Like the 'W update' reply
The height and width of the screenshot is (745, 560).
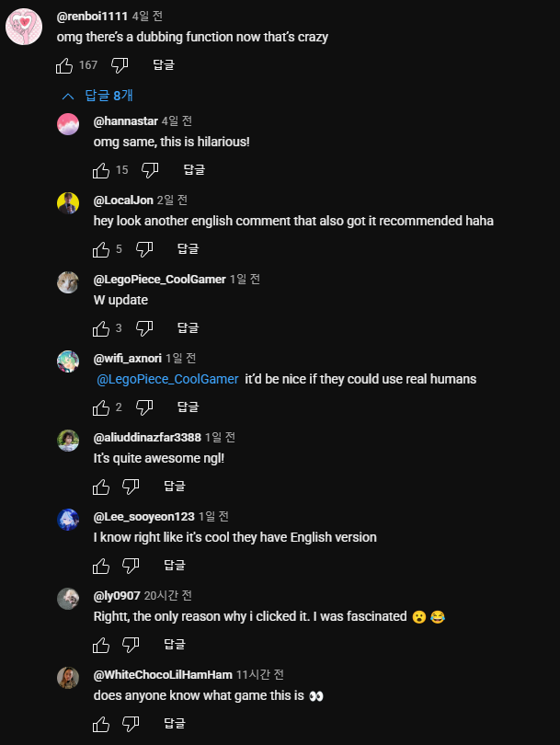(x=101, y=328)
